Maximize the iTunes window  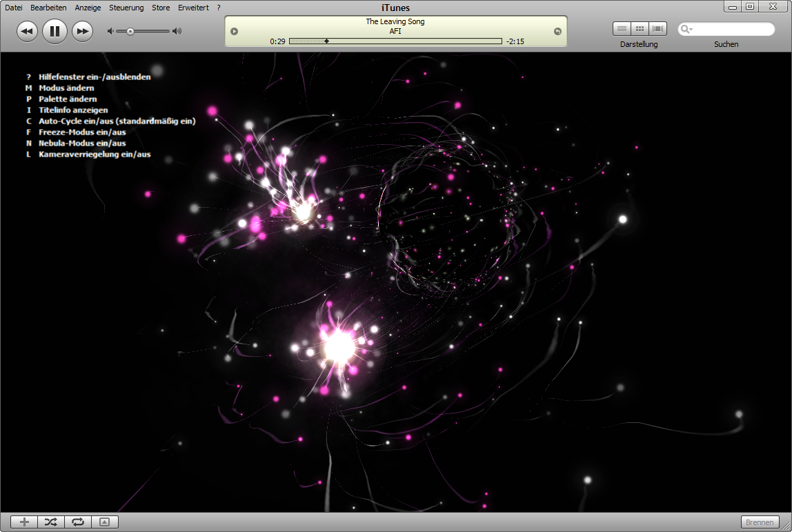pyautogui.click(x=750, y=7)
